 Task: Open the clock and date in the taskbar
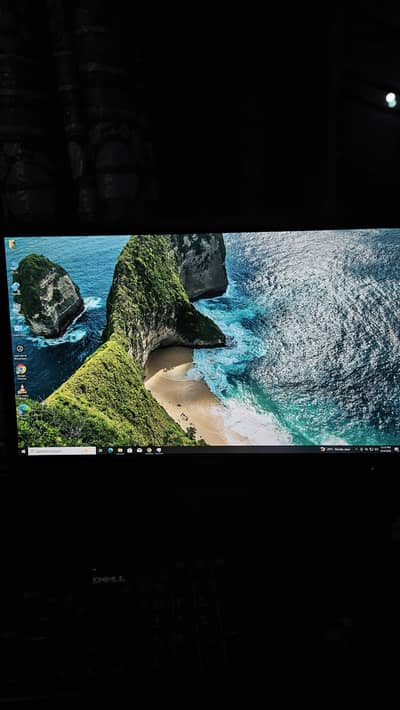coord(386,449)
